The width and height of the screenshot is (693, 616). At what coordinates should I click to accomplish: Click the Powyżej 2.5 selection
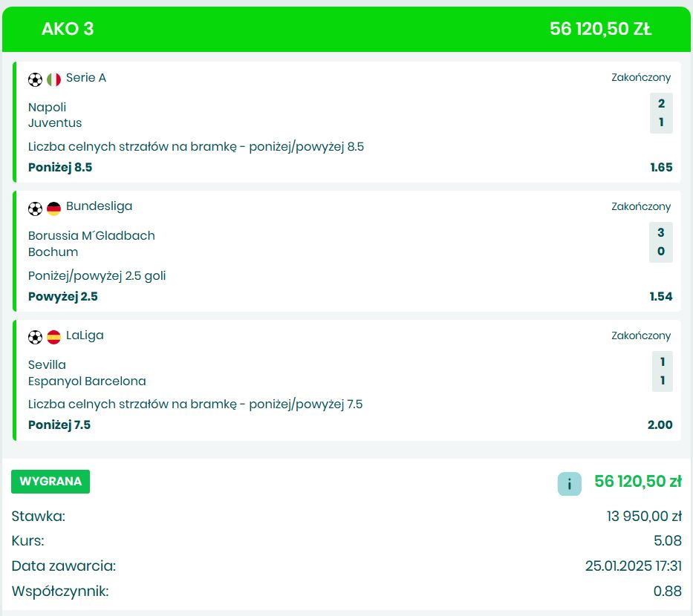pyautogui.click(x=63, y=297)
